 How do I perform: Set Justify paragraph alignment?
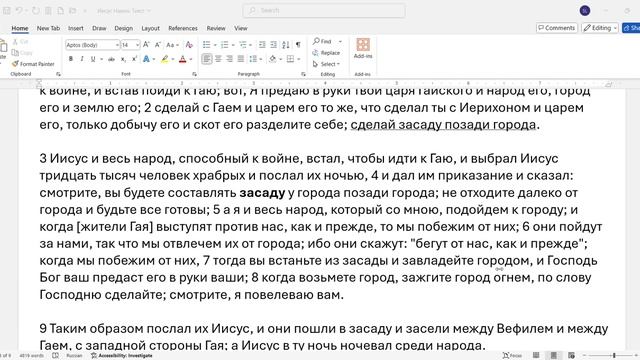(x=241, y=59)
